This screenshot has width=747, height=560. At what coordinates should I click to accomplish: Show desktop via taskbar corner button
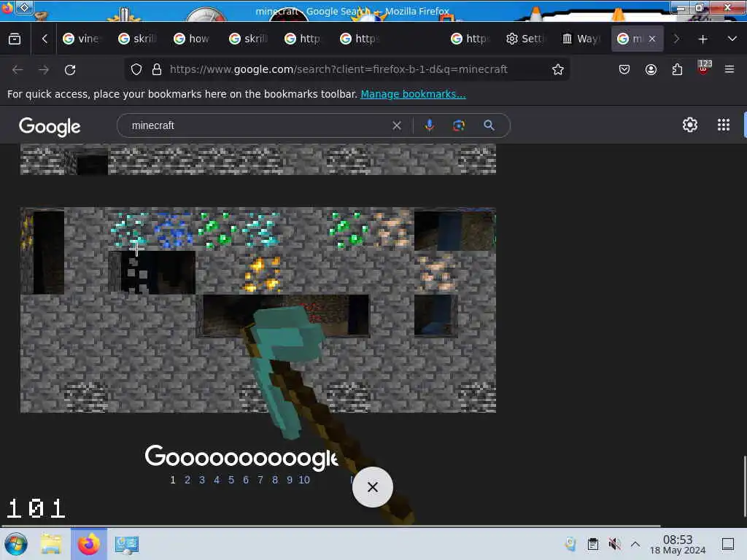pos(728,544)
